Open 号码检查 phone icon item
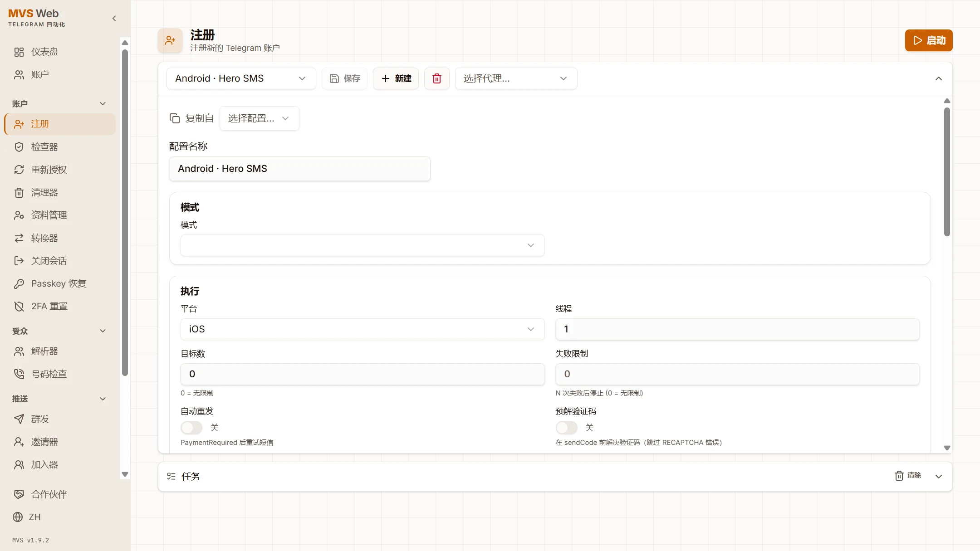The height and width of the screenshot is (551, 980). (x=19, y=374)
